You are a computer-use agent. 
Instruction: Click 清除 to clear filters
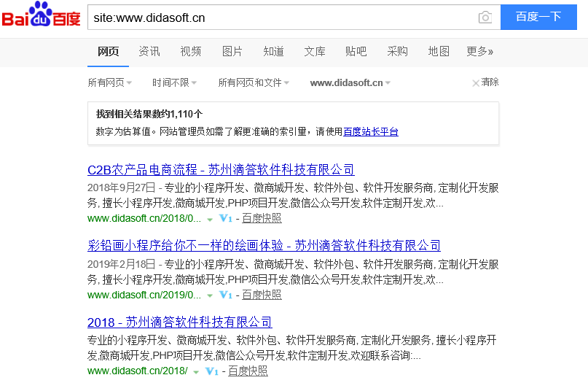click(x=490, y=82)
